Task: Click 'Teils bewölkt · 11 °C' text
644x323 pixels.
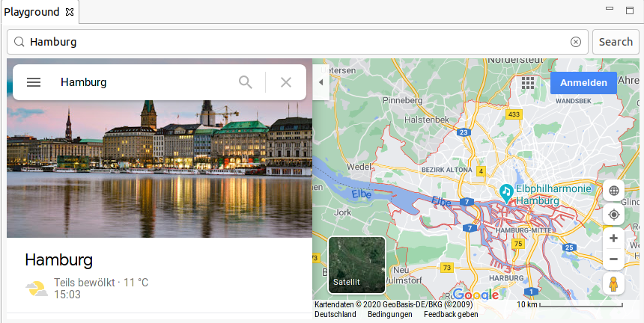Action: (x=101, y=283)
